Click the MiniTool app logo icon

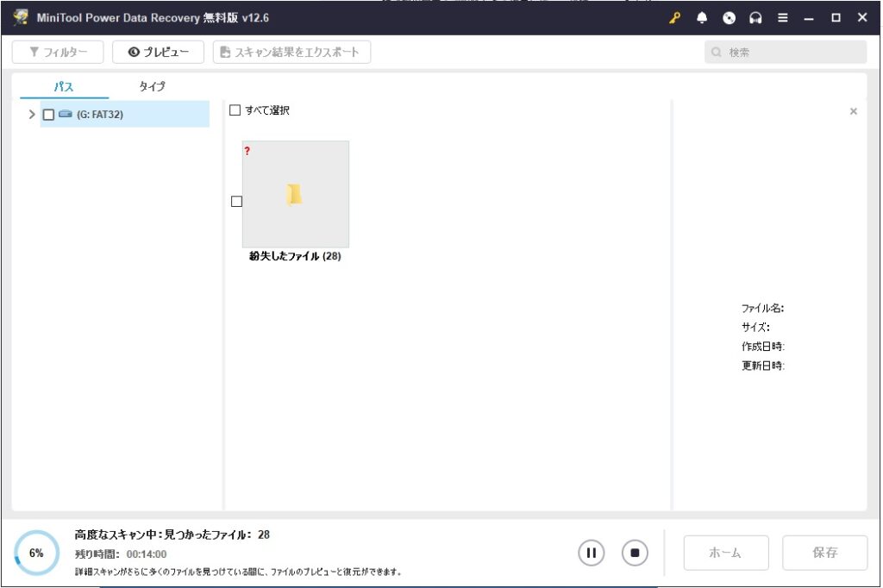[22, 17]
